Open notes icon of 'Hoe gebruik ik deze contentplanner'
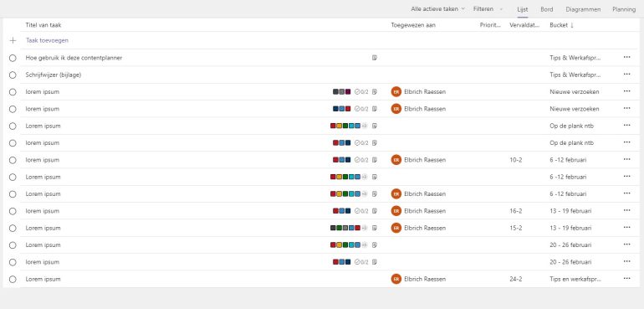 (x=374, y=58)
